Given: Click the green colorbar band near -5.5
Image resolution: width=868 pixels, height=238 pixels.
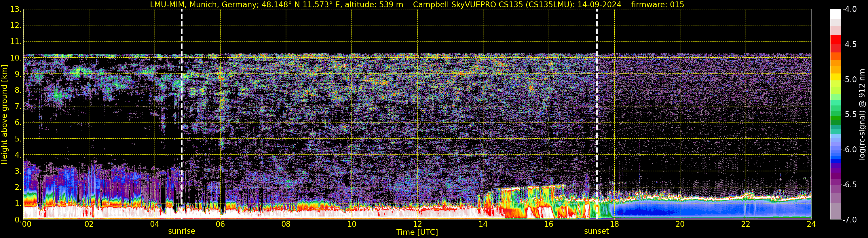Looking at the screenshot, I should (835, 115).
